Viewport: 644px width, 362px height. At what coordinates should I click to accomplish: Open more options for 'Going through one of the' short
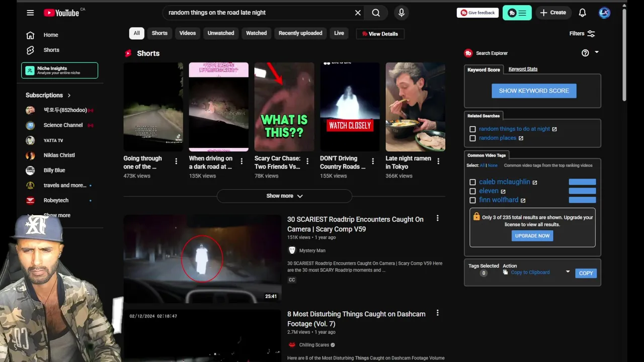(x=176, y=161)
